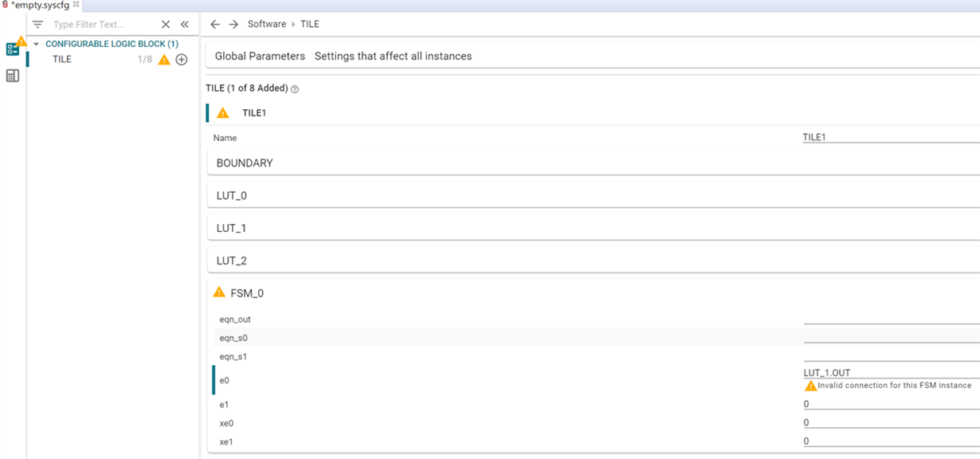Open the calculator view icon in left rail
Image resolution: width=980 pixels, height=459 pixels.
13,76
